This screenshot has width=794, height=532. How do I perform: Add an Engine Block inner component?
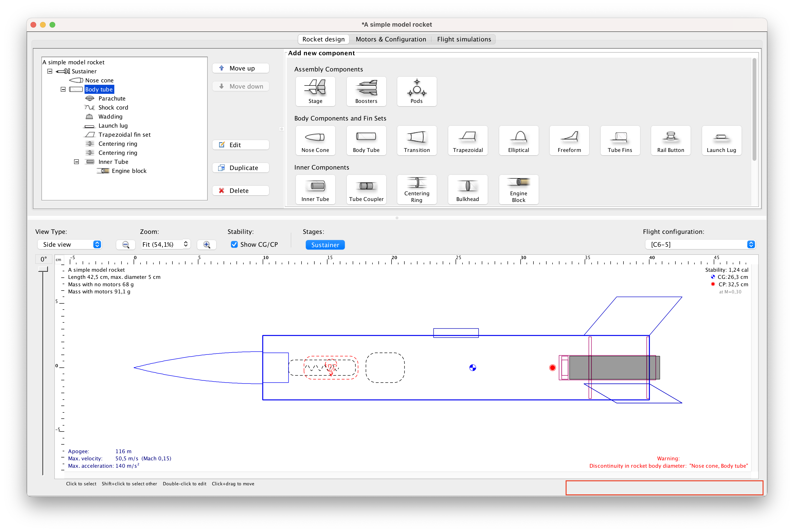click(x=518, y=189)
